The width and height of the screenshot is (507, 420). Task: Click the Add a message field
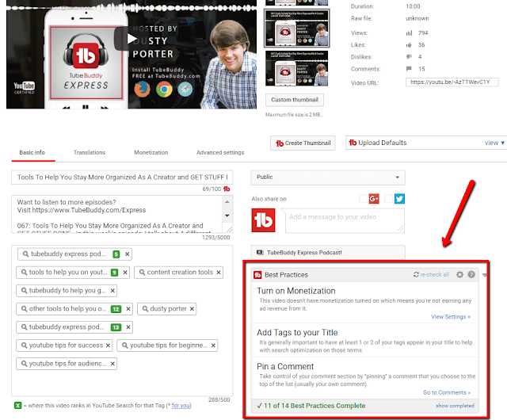click(345, 220)
